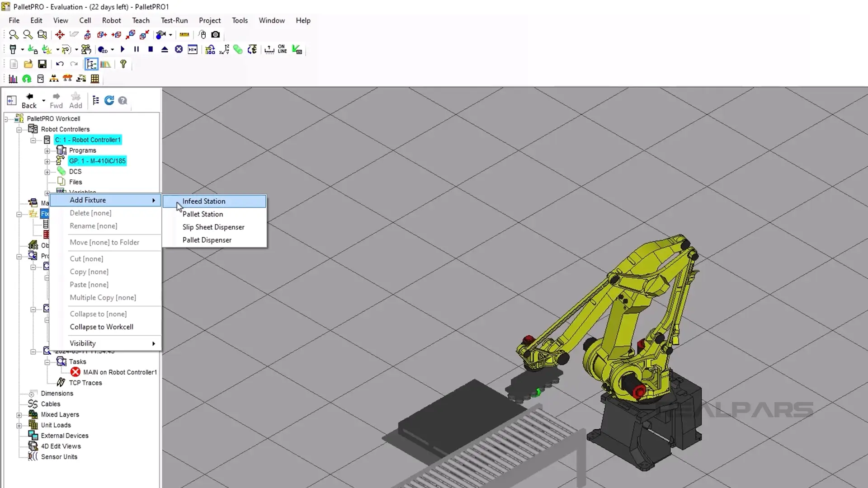Click the brown grid icon in bottom toolbar
Image resolution: width=868 pixels, height=488 pixels.
pos(95,79)
